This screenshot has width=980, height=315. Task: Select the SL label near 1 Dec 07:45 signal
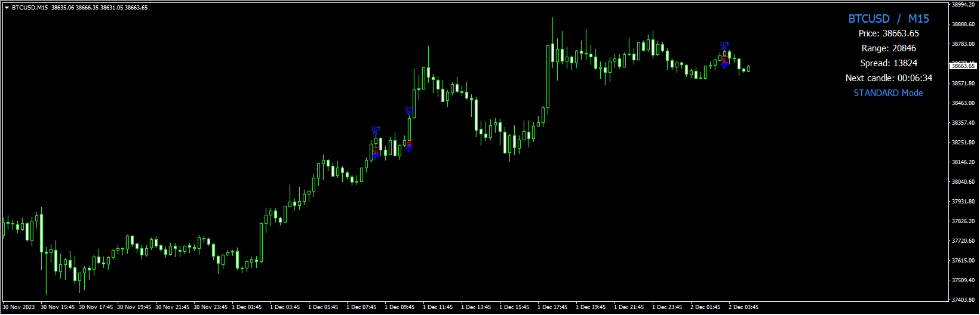(x=375, y=151)
